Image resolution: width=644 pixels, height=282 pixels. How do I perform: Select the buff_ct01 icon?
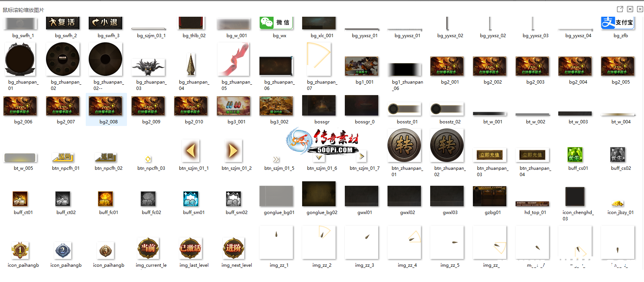click(20, 199)
